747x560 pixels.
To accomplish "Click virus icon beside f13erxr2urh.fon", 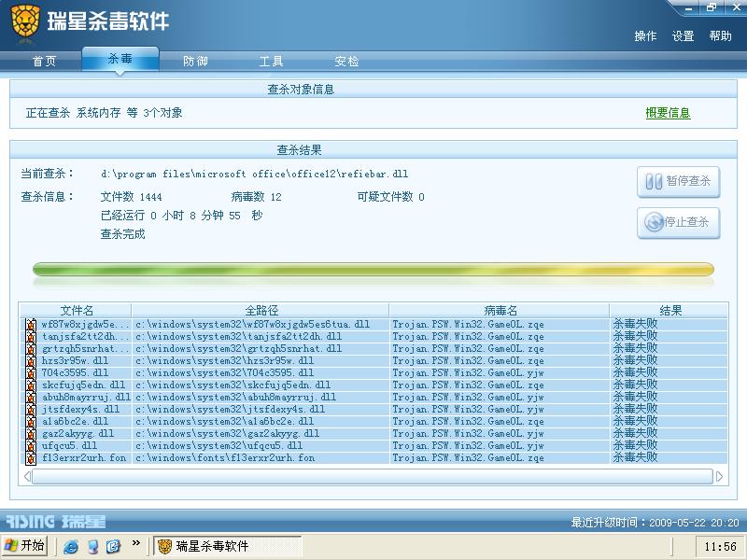I will click(31, 458).
